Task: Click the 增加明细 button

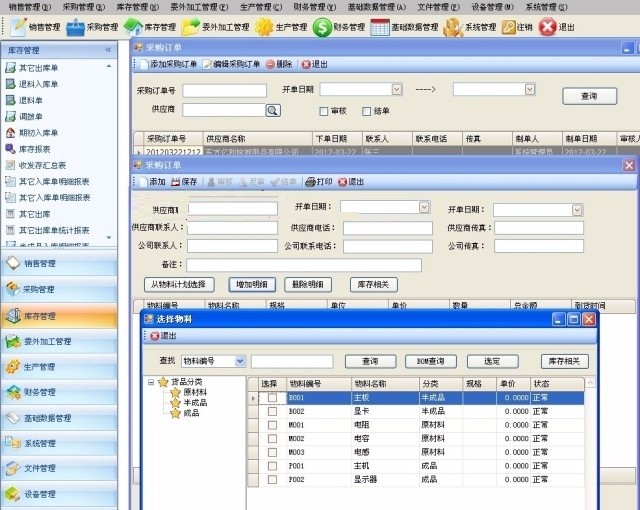Action: (x=252, y=284)
